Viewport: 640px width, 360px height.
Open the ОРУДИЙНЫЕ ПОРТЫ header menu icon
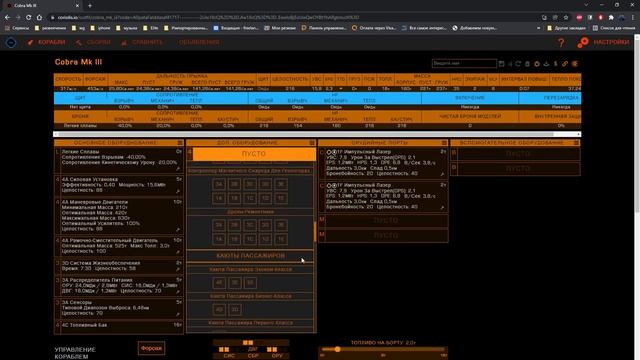[444, 143]
